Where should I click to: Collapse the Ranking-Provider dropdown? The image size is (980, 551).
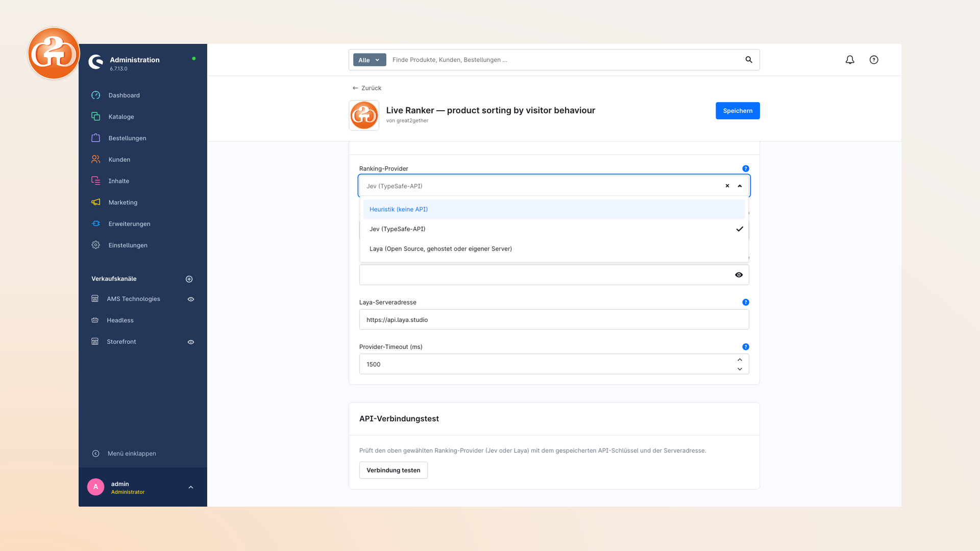pyautogui.click(x=740, y=186)
